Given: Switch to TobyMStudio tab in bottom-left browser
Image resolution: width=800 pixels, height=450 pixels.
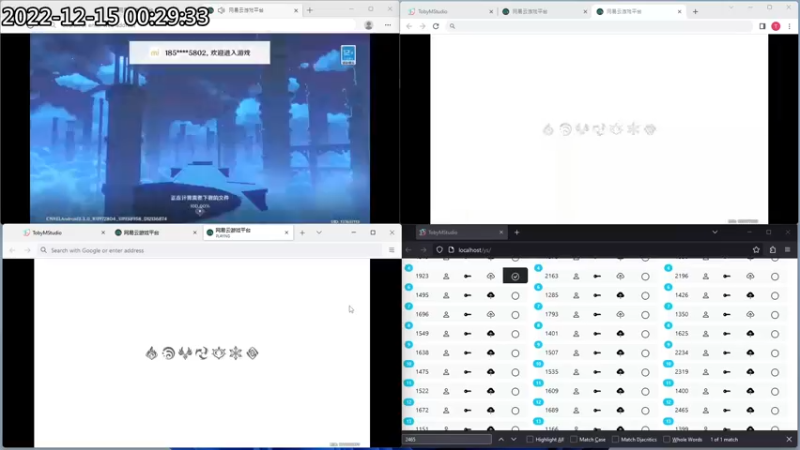Looking at the screenshot, I should click(63, 232).
